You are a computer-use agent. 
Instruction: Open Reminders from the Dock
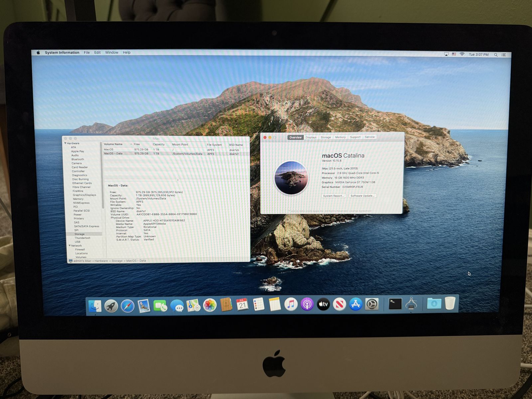tap(258, 304)
